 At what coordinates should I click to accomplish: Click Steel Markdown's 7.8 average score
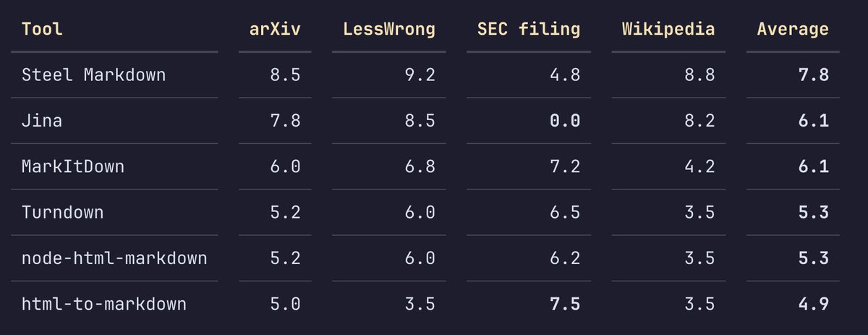coord(814,75)
